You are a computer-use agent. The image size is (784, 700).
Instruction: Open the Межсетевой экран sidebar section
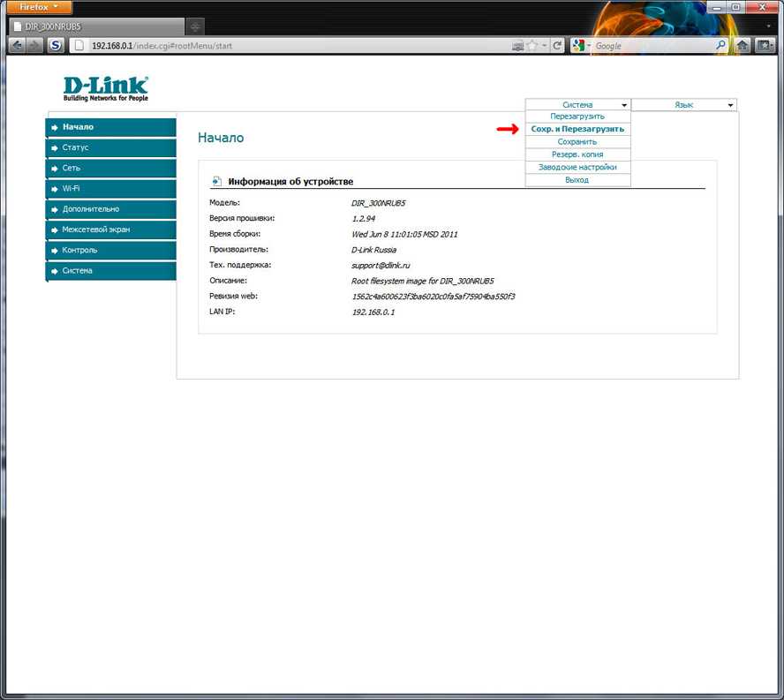click(x=111, y=230)
